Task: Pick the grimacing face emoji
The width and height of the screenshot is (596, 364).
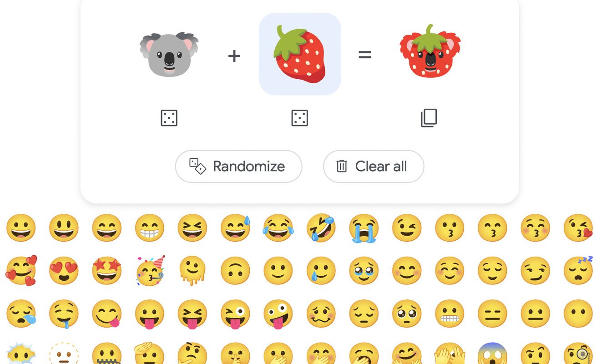Action: tap(450, 314)
